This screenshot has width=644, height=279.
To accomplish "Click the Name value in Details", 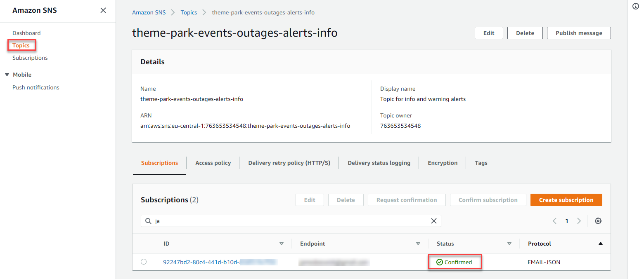I will point(192,99).
